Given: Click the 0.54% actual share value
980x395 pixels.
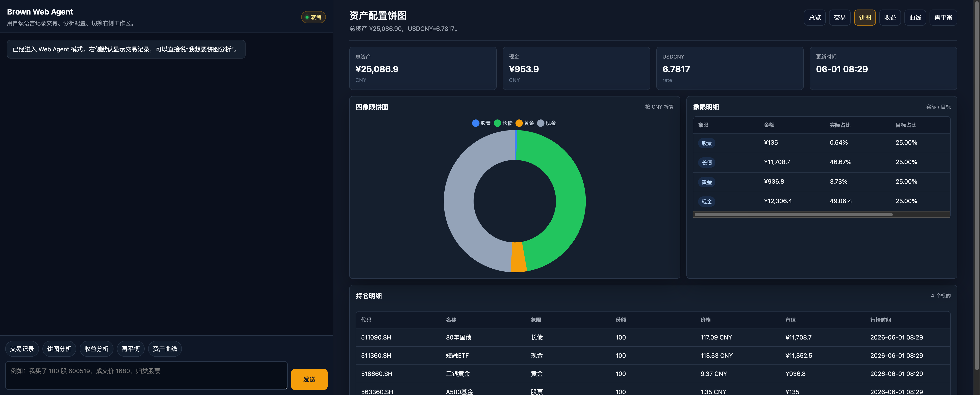Looking at the screenshot, I should (x=838, y=142).
